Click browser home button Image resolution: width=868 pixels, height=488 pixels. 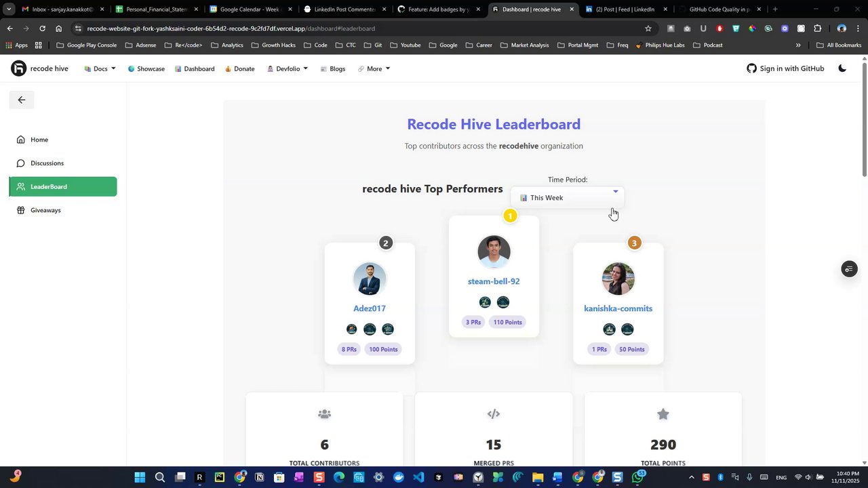(x=59, y=28)
